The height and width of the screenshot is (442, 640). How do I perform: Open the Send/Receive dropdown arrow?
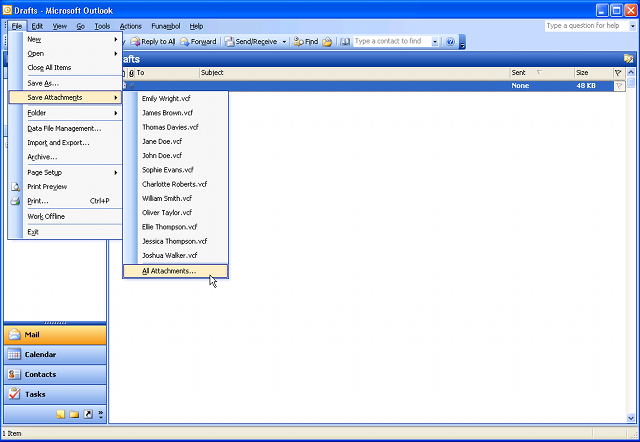tap(284, 42)
